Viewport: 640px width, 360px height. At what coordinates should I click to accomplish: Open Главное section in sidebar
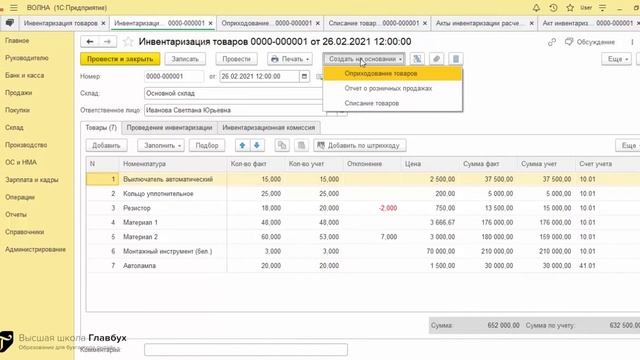(x=17, y=40)
